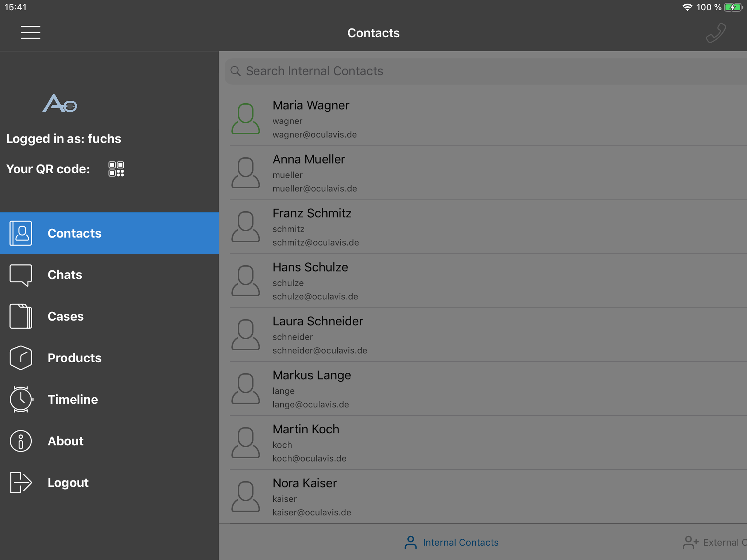The width and height of the screenshot is (747, 560).
Task: Focus the Search Internal Contacts field
Action: (x=486, y=71)
